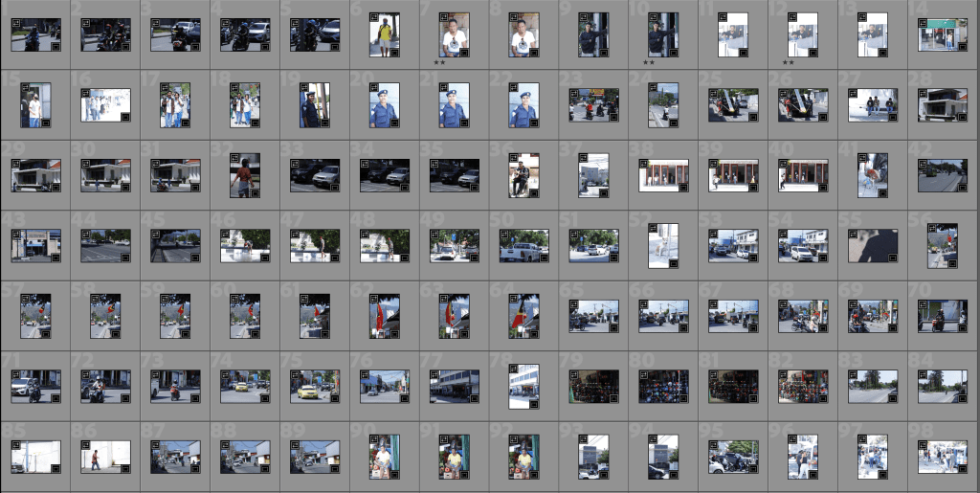Click the upper-left badge on photo 14
Screen dimensions: 980x493
924,24
